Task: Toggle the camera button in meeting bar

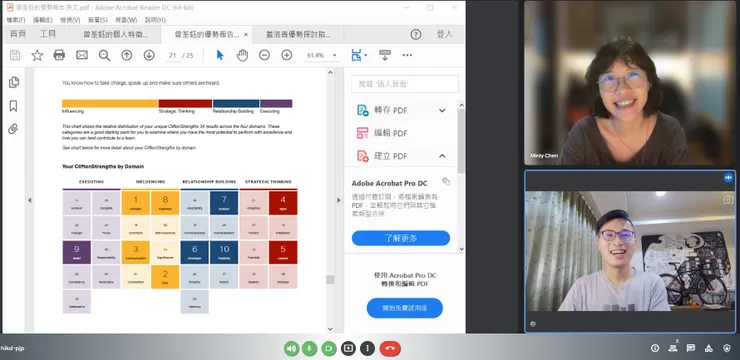Action: pyautogui.click(x=329, y=348)
